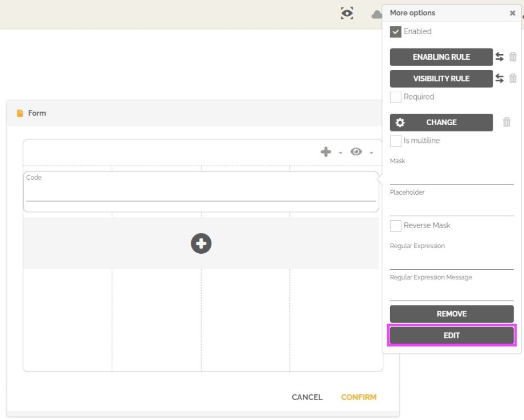Click the preview eye icon in top bar
This screenshot has height=420, width=524.
coord(347,14)
